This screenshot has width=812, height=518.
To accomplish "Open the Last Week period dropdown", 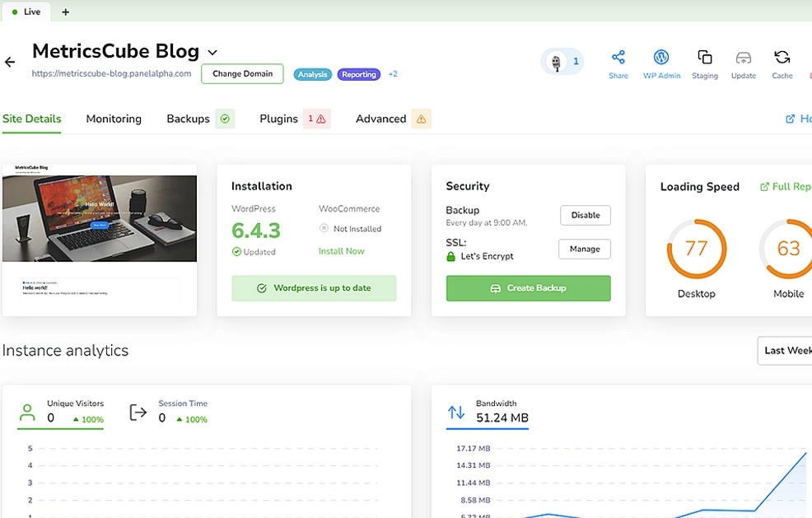I will [x=785, y=351].
